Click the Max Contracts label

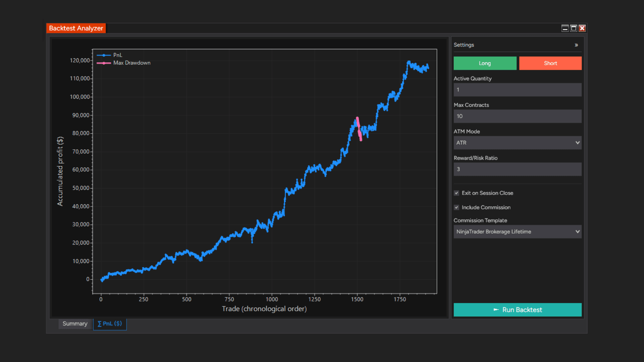pos(471,105)
